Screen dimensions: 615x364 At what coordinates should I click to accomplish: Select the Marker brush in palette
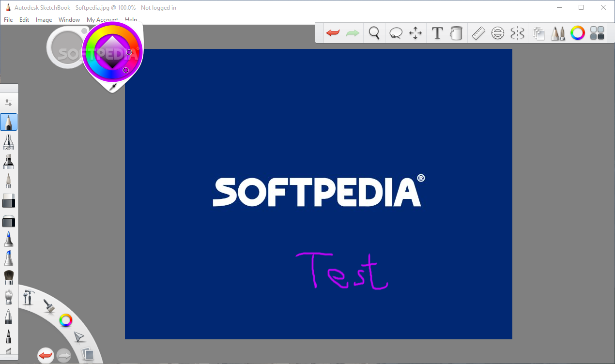(x=9, y=161)
